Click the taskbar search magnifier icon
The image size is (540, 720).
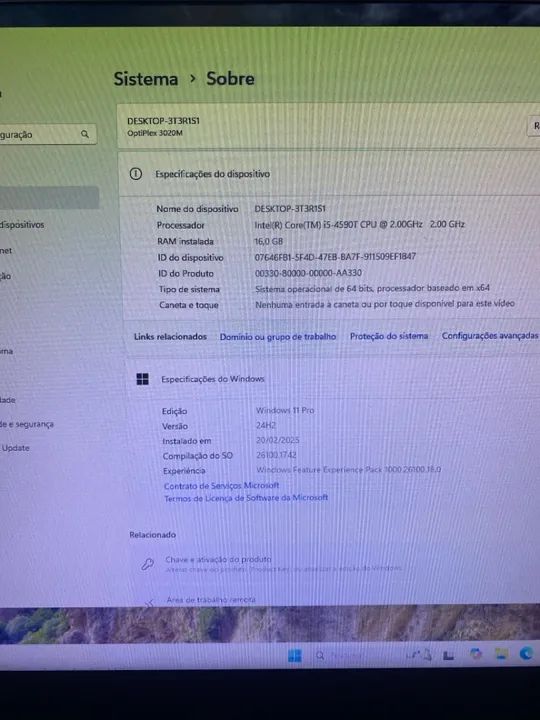tap(320, 656)
